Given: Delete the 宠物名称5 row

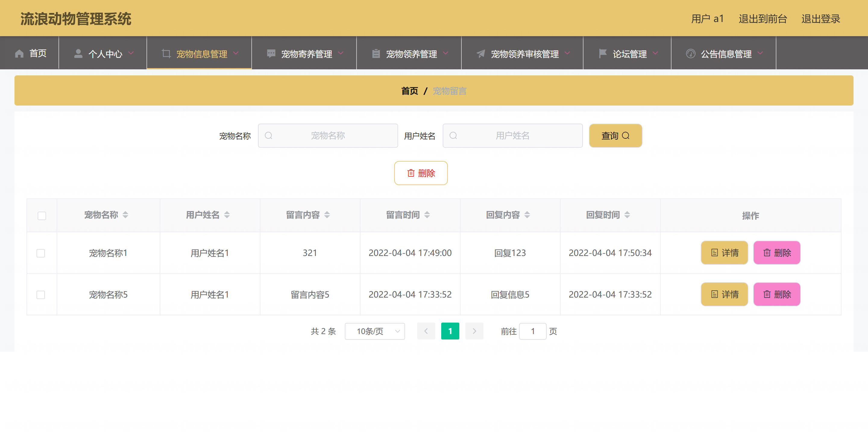Looking at the screenshot, I should (777, 294).
